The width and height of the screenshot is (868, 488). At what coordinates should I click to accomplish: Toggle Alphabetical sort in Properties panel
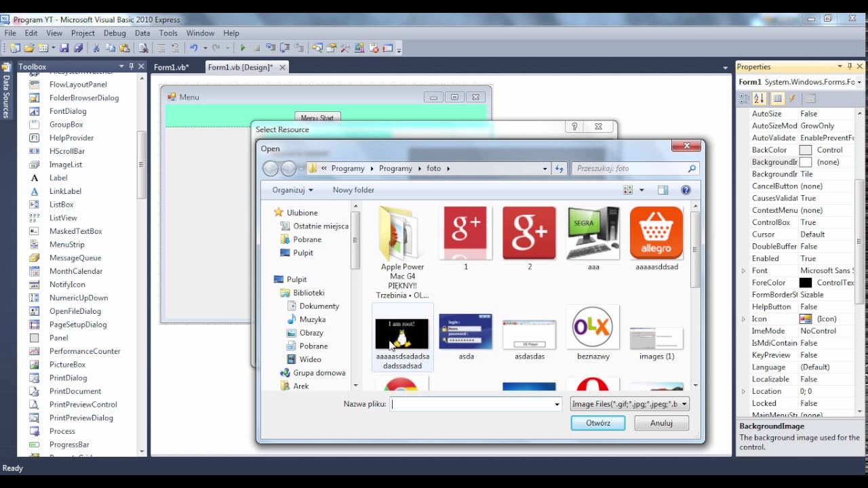(759, 99)
